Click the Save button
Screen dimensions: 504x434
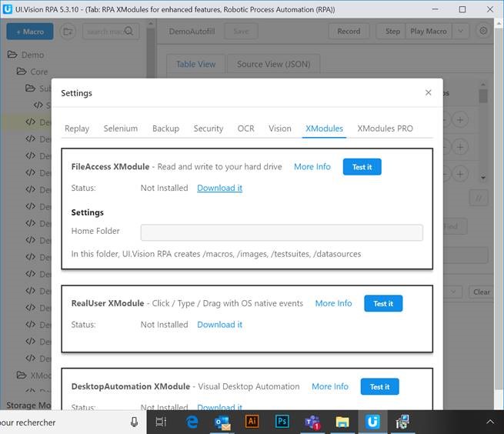pos(241,32)
